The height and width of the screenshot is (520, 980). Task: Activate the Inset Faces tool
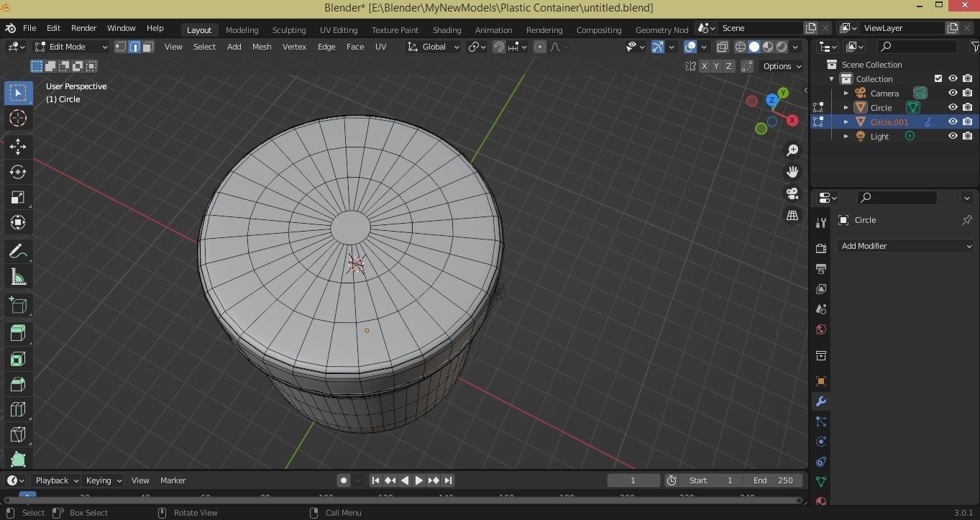[18, 359]
